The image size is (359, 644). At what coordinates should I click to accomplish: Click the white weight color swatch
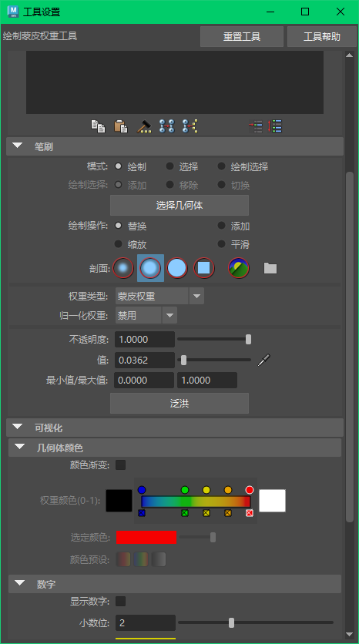tap(272, 501)
